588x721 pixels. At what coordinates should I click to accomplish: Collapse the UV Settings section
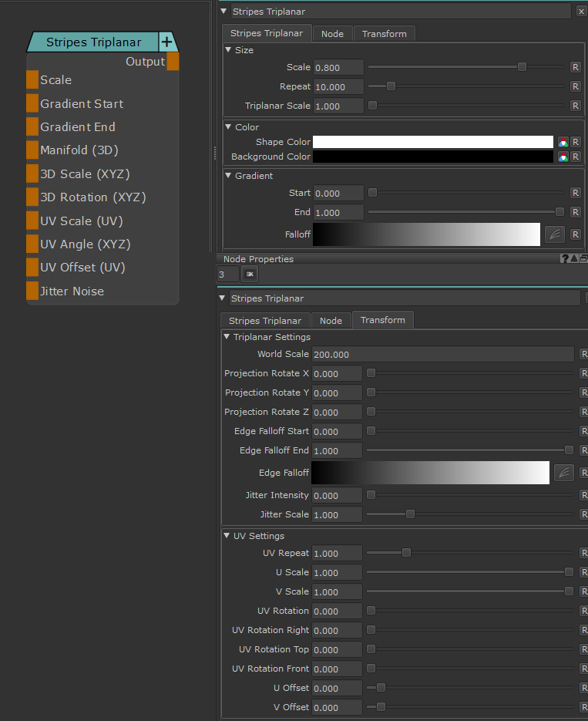[x=227, y=536]
